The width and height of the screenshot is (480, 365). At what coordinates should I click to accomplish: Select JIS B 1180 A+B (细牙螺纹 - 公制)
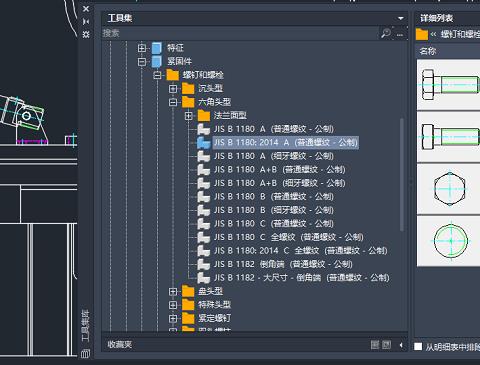click(x=279, y=183)
